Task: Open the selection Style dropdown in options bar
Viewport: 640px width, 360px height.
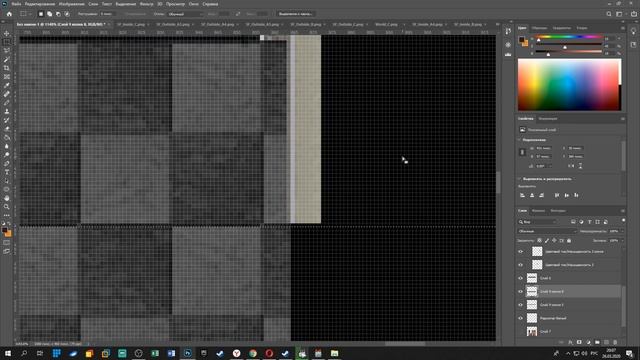Action: [x=186, y=14]
